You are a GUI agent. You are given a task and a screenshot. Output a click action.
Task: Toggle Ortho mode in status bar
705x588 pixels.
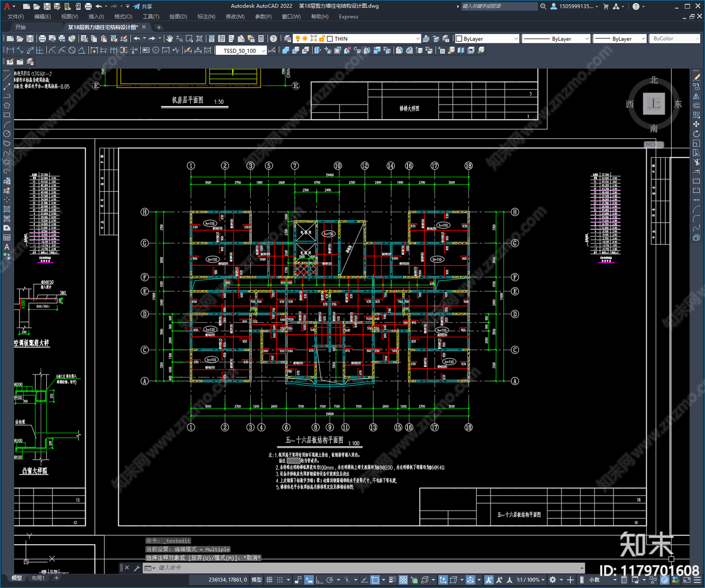pos(319,580)
